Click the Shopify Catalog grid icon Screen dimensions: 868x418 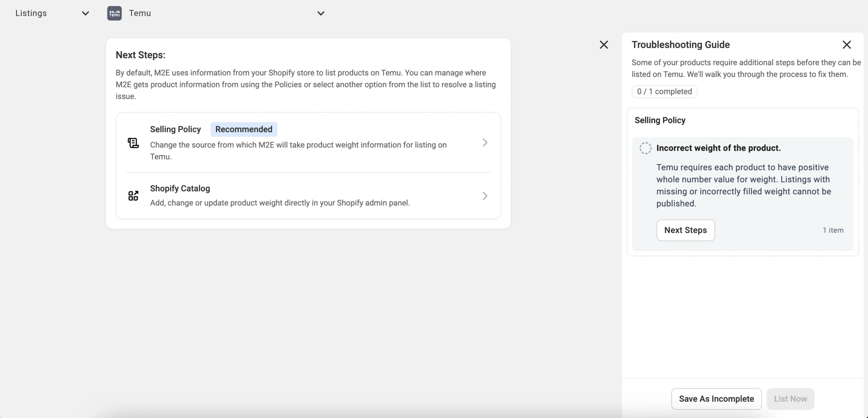click(133, 196)
